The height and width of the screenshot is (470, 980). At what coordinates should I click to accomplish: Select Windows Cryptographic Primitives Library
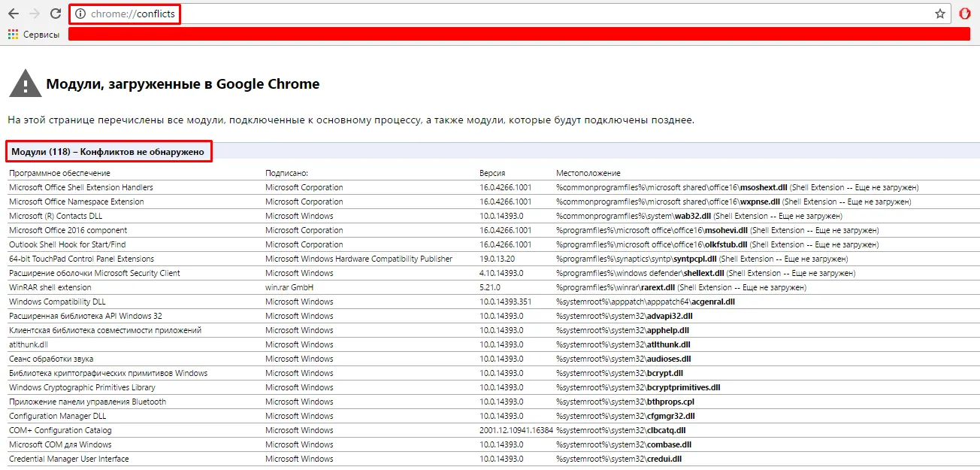coord(83,387)
